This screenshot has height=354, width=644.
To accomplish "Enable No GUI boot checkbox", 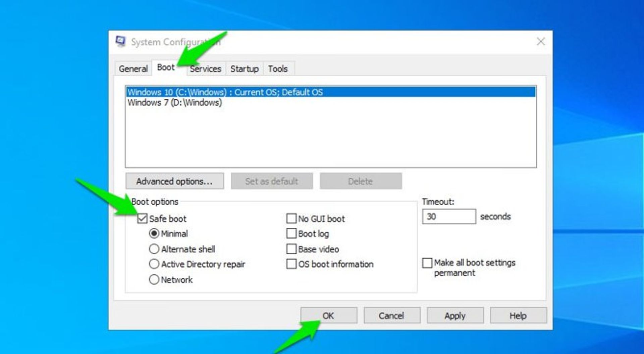I will [x=291, y=219].
